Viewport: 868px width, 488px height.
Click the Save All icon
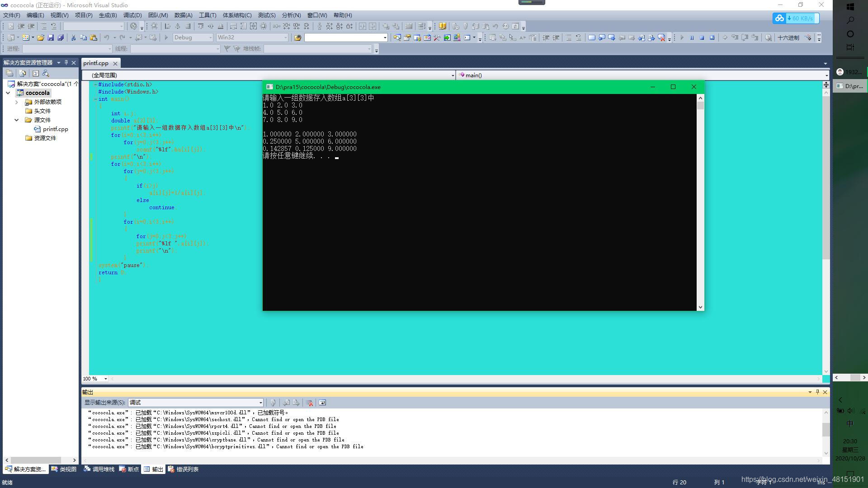pos(61,38)
